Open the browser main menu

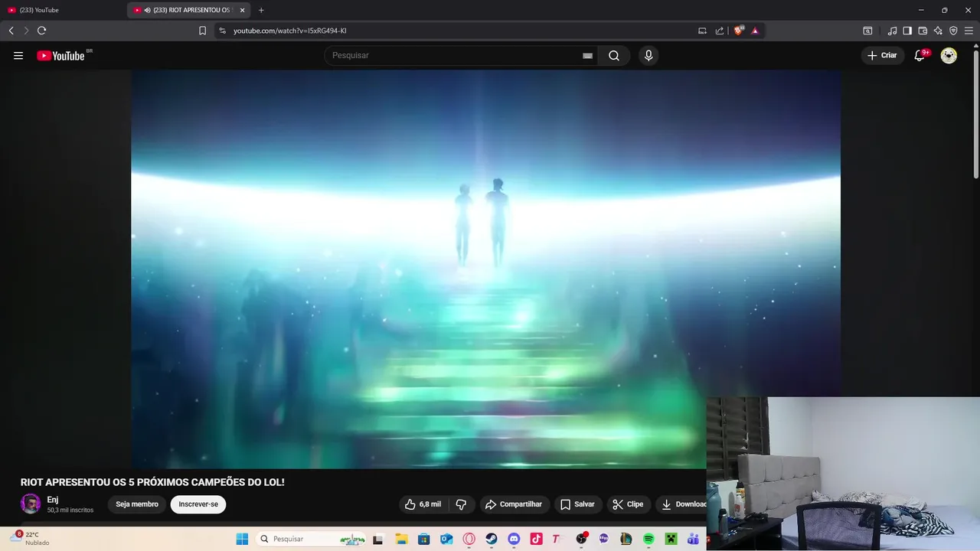969,31
